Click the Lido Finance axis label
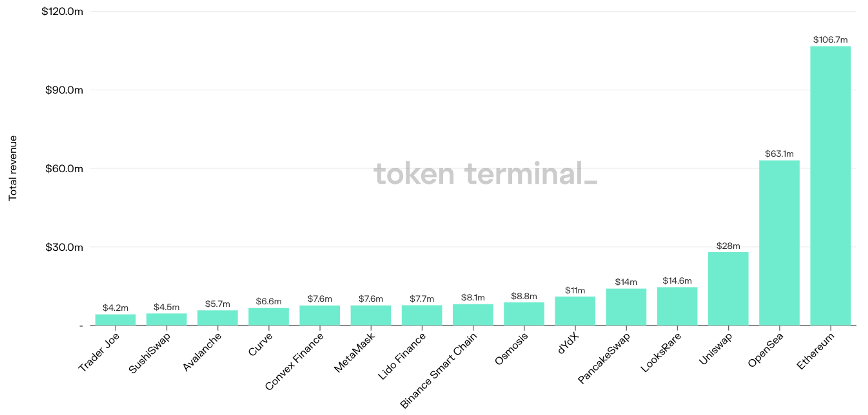Screen dimensions: 868x415 (402, 356)
